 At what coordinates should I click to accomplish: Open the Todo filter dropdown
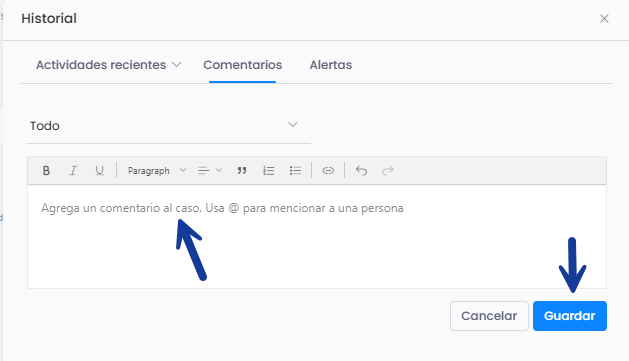click(169, 126)
